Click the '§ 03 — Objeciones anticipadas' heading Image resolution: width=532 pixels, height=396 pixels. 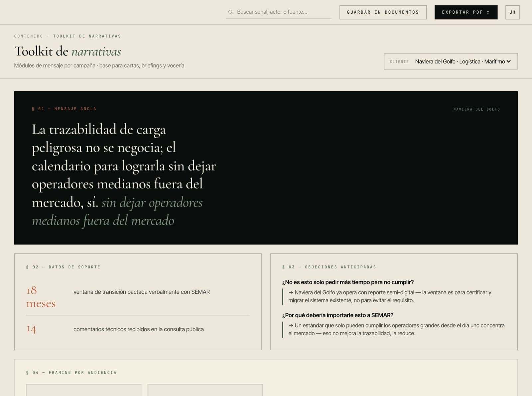[329, 267]
